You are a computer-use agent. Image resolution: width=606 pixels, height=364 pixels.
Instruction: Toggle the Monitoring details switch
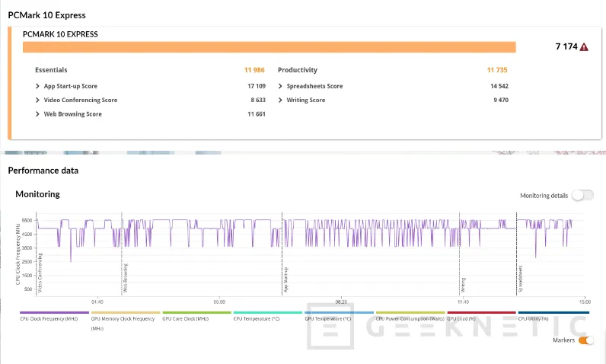[583, 195]
